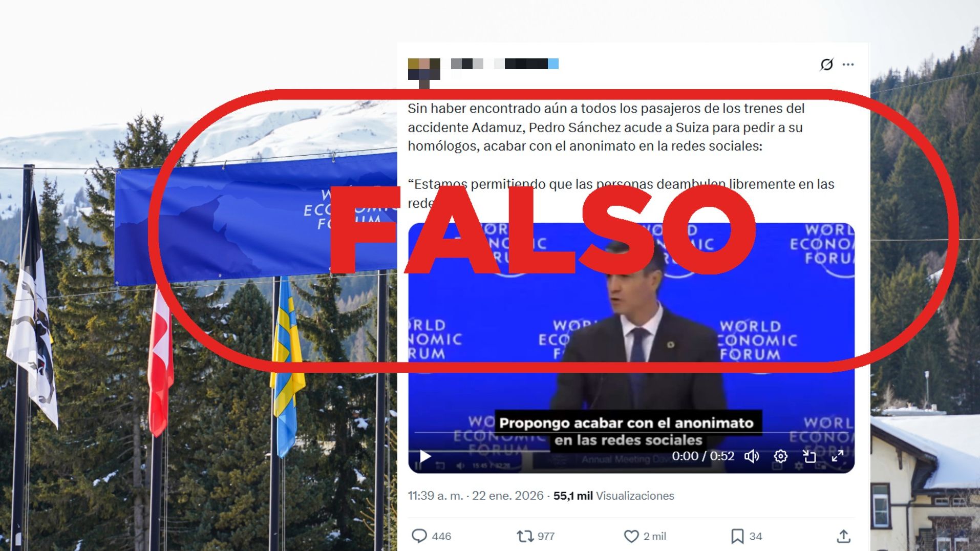Click the video progress bar
Screen dimensions: 980x551
[631, 433]
